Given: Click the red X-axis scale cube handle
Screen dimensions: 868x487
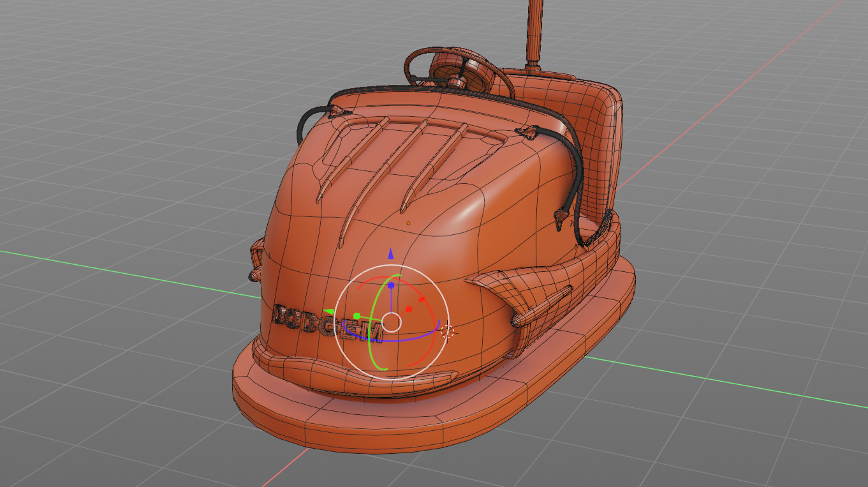Looking at the screenshot, I should click(409, 310).
